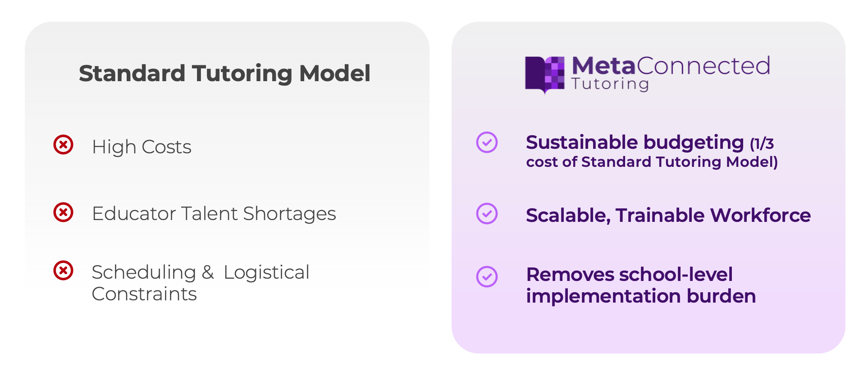Select the checkmark beside Scalable, Trainable Workforce
The height and width of the screenshot is (377, 868).
487,214
